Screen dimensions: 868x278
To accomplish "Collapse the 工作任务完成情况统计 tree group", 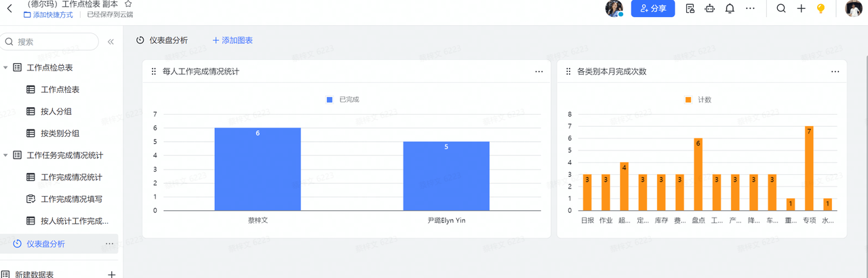I will pos(6,155).
